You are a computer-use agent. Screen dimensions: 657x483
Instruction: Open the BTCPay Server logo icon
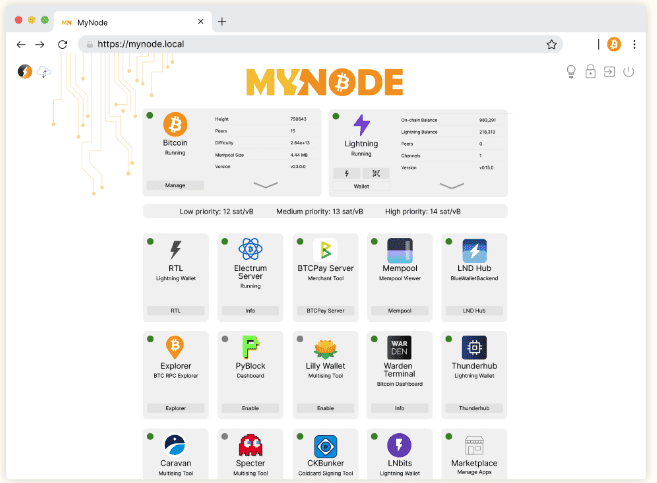click(325, 250)
